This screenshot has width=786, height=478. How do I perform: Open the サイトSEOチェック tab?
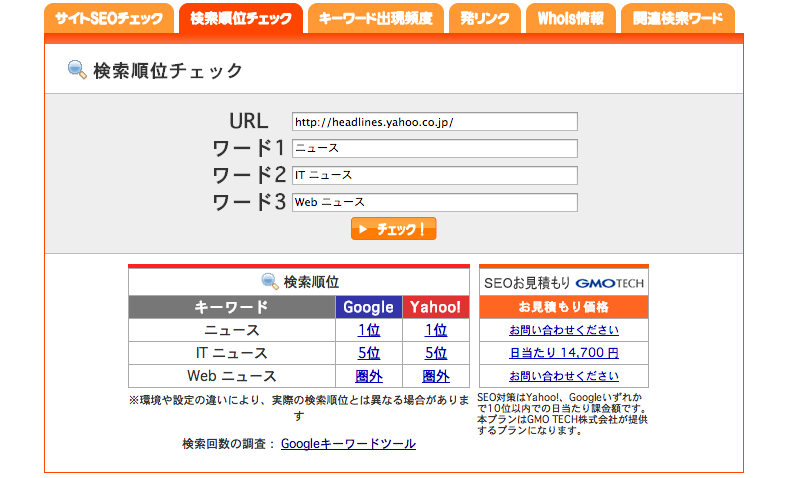pos(109,19)
